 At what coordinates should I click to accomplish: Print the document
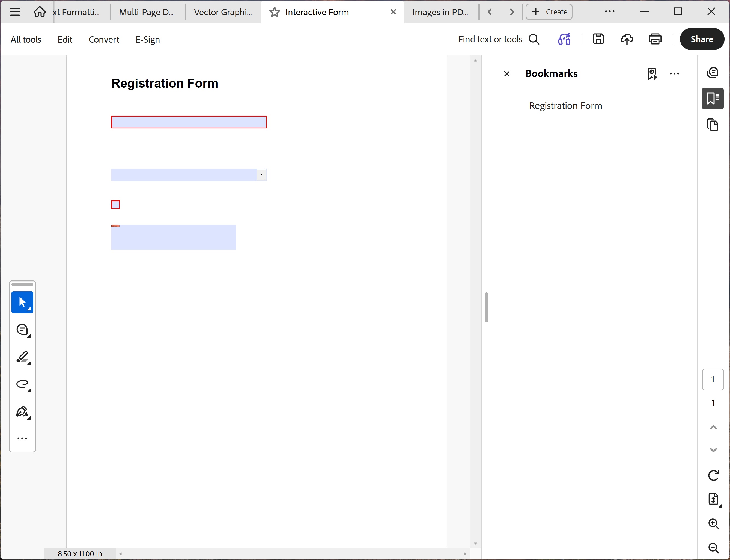click(655, 39)
